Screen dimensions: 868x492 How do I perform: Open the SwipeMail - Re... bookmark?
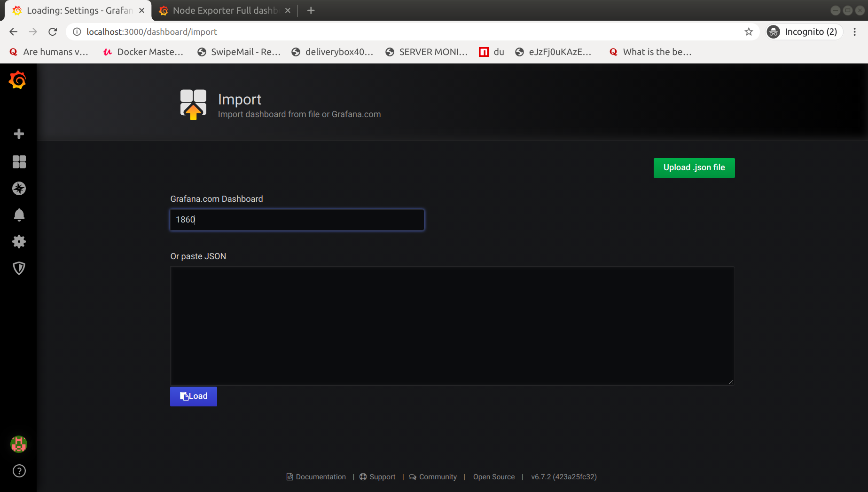[239, 52]
